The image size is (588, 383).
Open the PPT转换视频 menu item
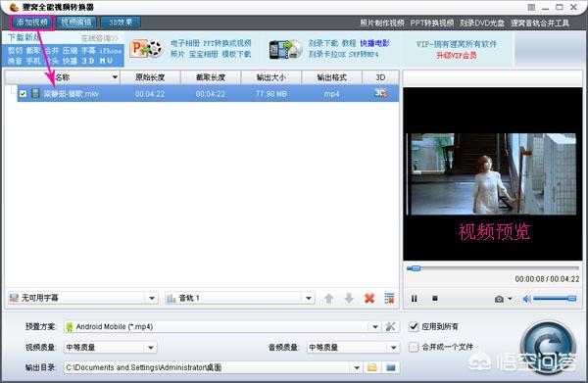point(431,23)
